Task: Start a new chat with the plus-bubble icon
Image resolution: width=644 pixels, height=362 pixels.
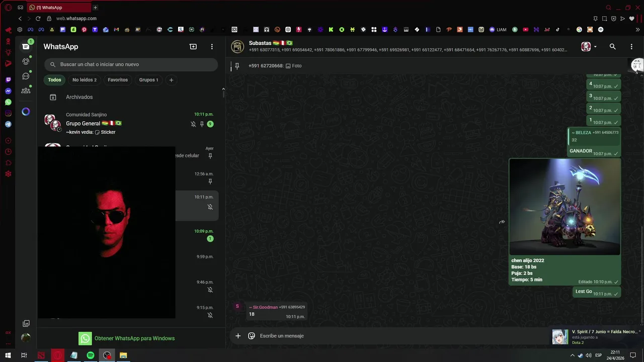Action: tap(193, 47)
